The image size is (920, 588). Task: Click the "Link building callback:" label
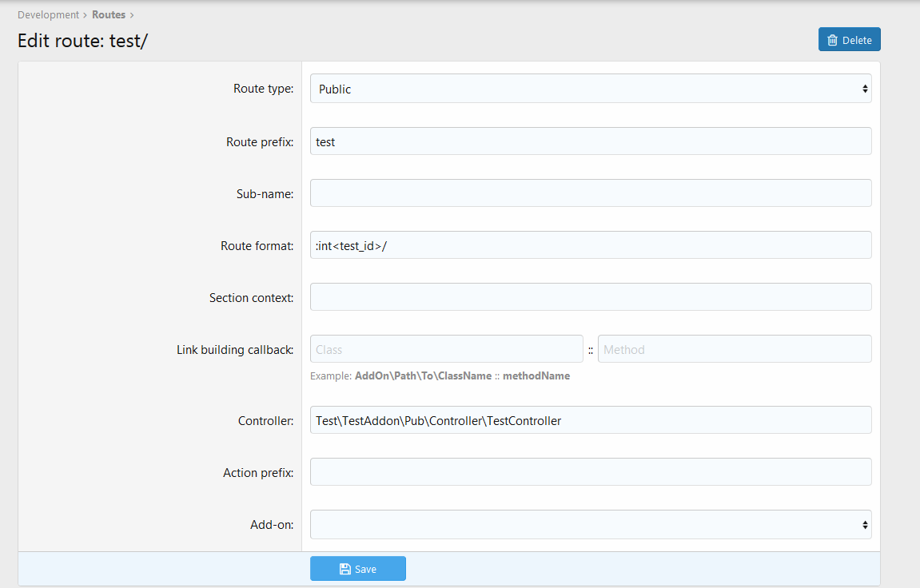coord(235,349)
